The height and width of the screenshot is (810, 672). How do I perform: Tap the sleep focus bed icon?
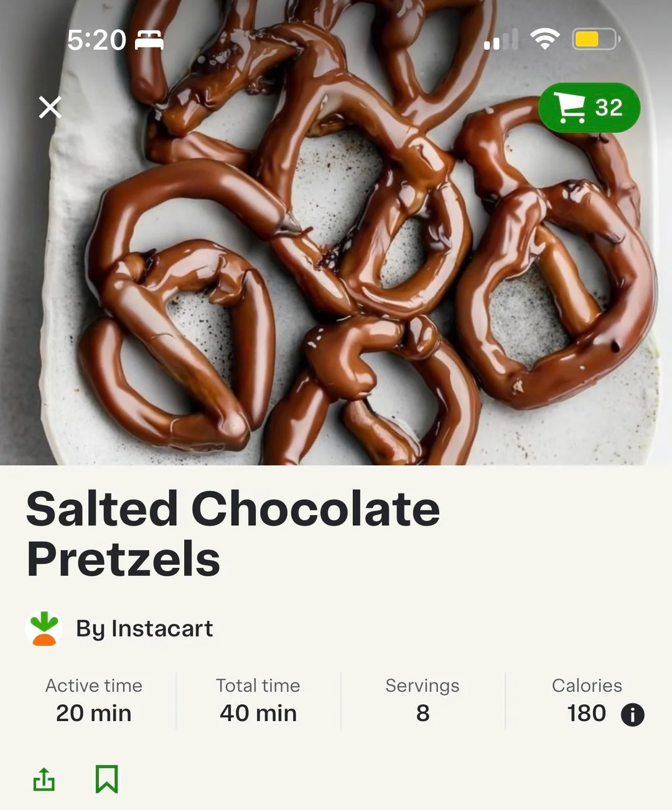[149, 40]
